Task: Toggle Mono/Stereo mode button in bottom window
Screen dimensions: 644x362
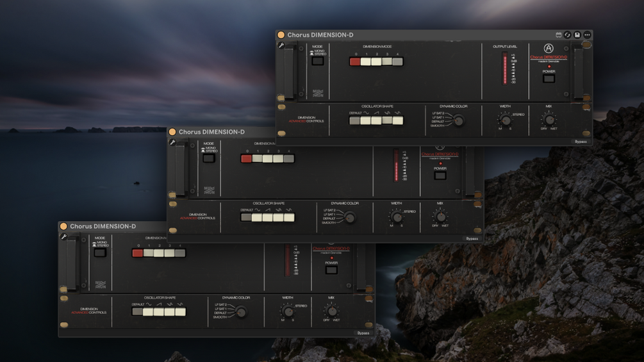Action: click(x=100, y=252)
